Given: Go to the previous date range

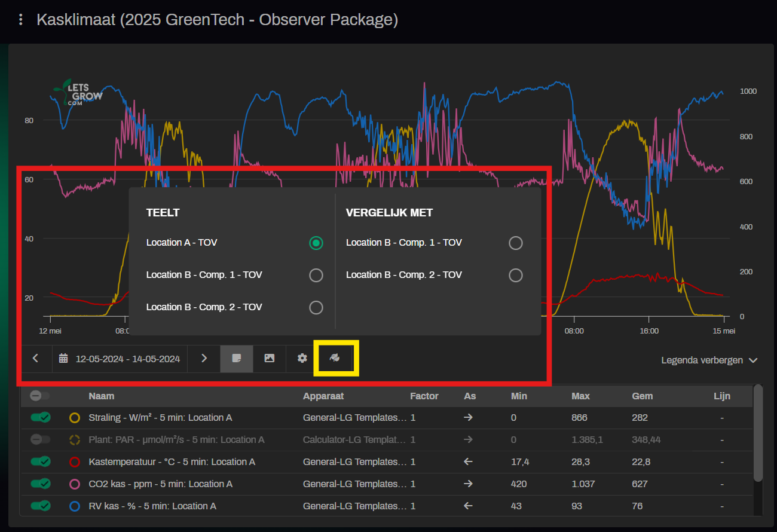Looking at the screenshot, I should click(36, 358).
